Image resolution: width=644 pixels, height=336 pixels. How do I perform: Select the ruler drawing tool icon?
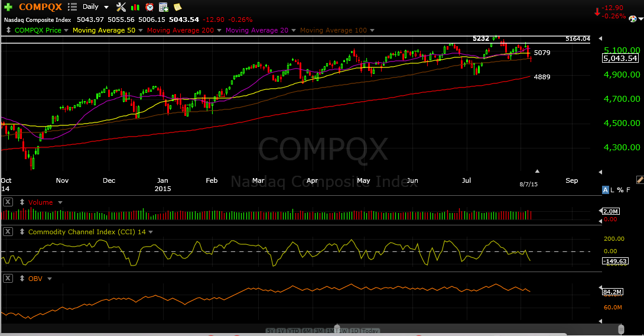(x=640, y=180)
